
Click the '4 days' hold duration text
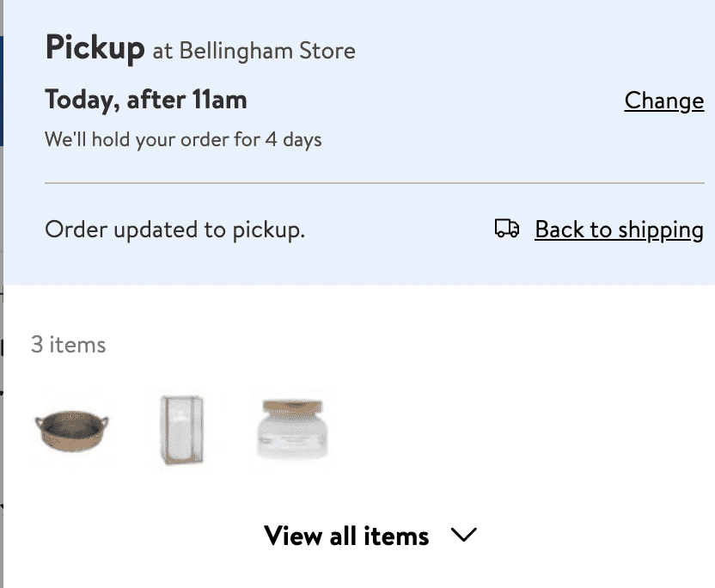coord(293,138)
